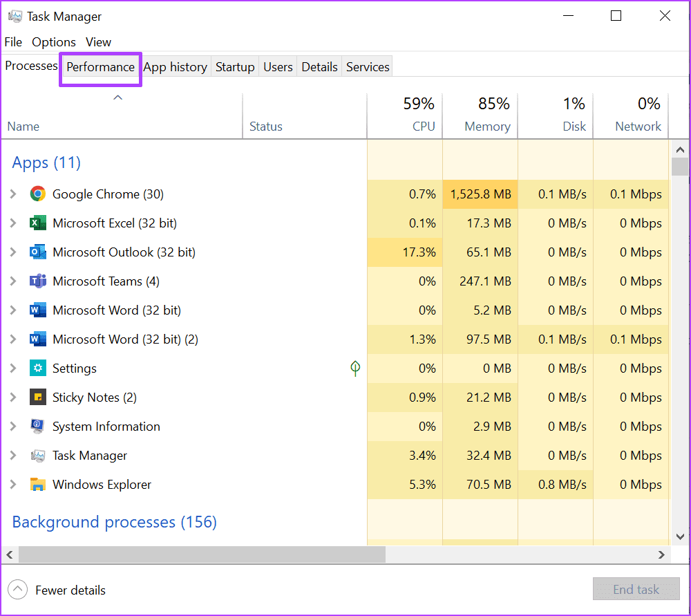Open the File menu
This screenshot has width=691, height=616.
point(13,42)
